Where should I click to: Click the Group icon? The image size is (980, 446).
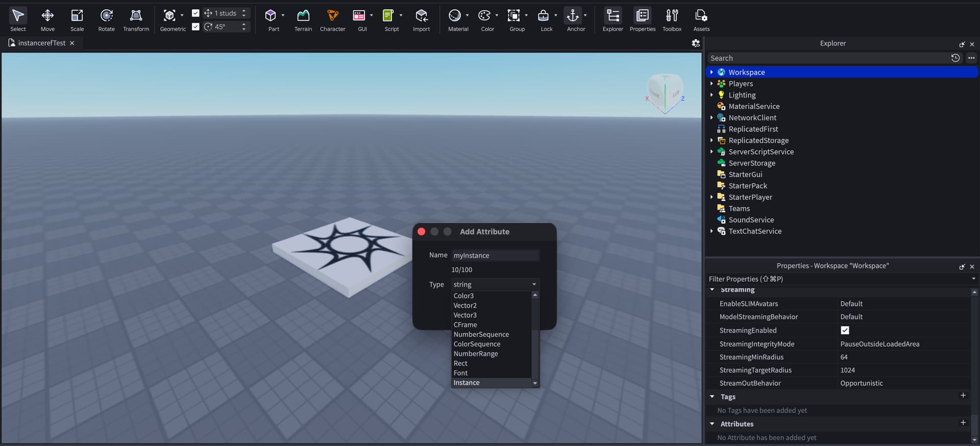(x=513, y=16)
